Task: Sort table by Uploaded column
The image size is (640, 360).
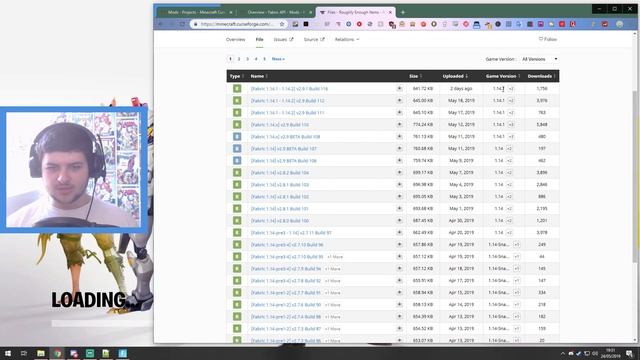Action: pos(455,76)
